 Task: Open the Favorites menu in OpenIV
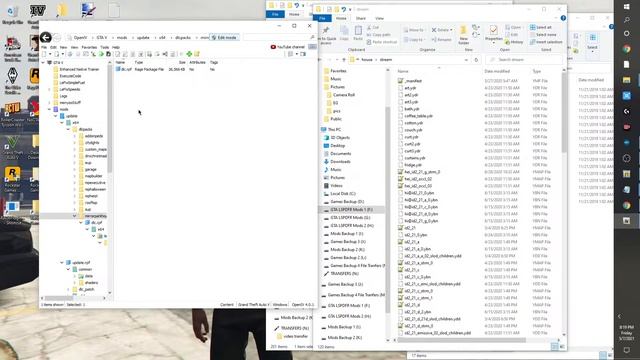89,47
